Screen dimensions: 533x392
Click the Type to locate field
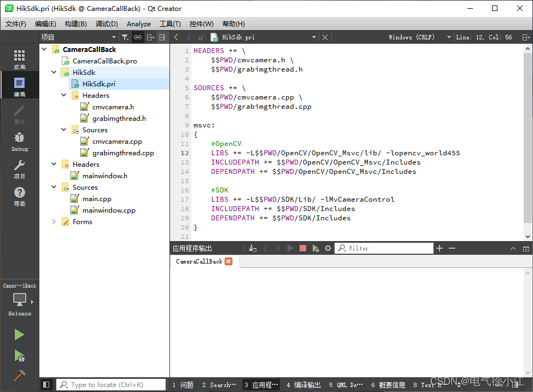[111, 384]
